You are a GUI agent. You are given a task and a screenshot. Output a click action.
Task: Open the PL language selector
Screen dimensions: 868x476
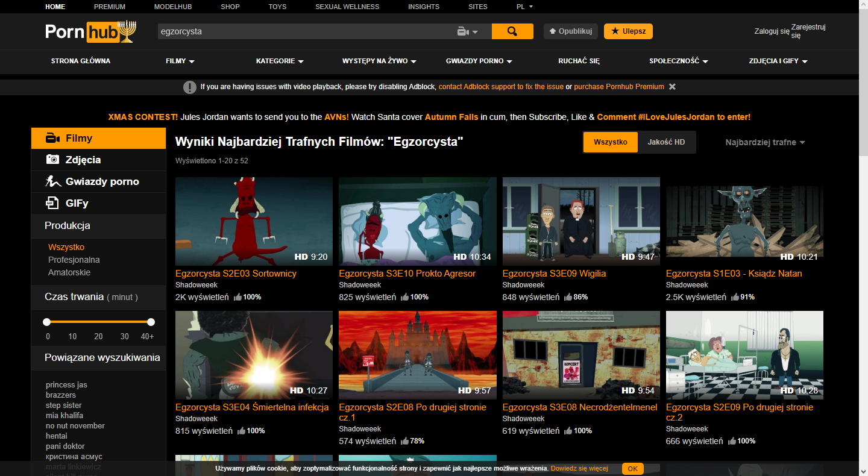pyautogui.click(x=524, y=7)
